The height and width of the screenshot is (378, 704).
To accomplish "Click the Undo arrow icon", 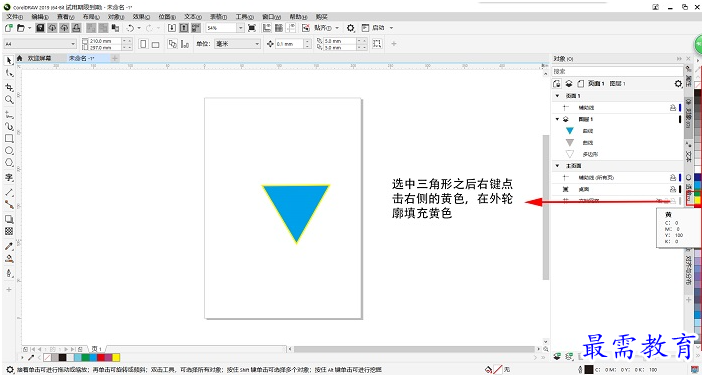I will (x=130, y=28).
